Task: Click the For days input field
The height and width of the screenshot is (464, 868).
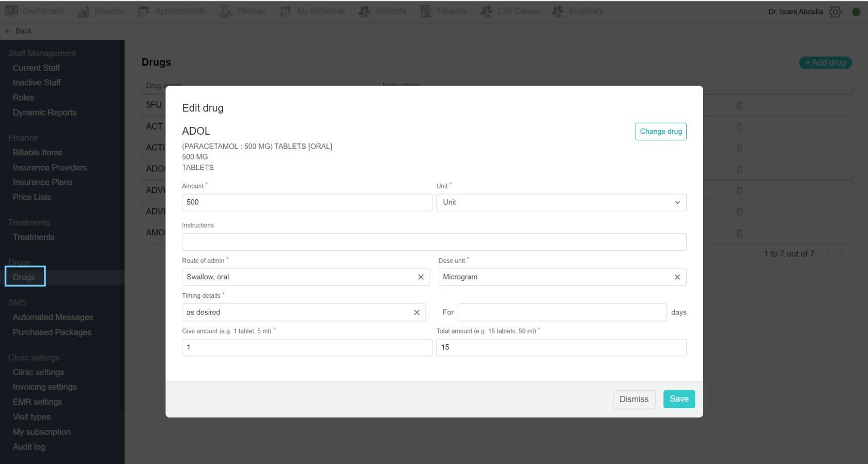Action: tap(562, 312)
